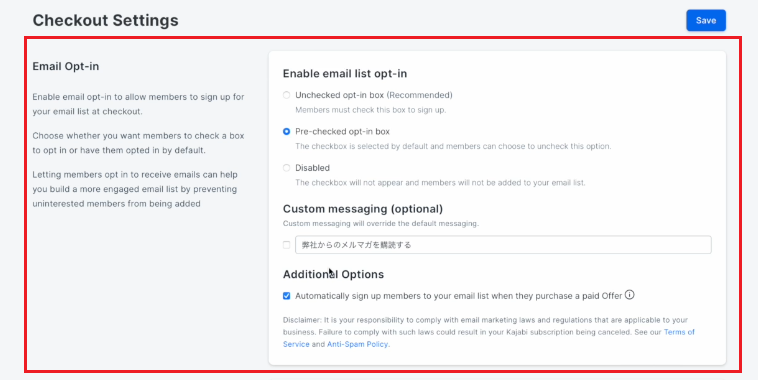
Task: Click the Checkout Settings page heading
Action: point(105,20)
